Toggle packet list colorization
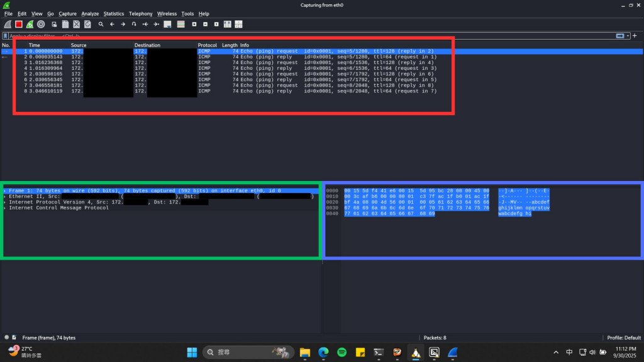This screenshot has width=644, height=362. tap(180, 25)
